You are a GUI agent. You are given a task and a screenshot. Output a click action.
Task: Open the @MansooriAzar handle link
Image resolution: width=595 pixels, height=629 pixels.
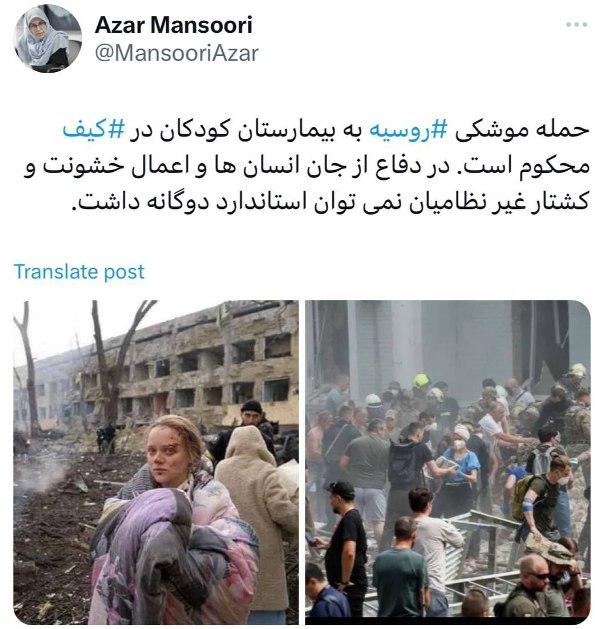tap(177, 53)
